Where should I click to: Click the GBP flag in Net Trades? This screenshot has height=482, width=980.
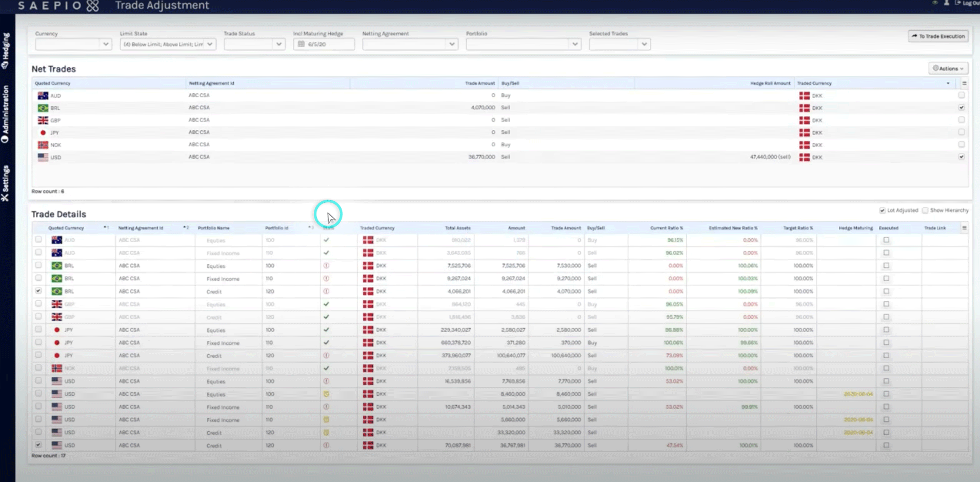[43, 120]
